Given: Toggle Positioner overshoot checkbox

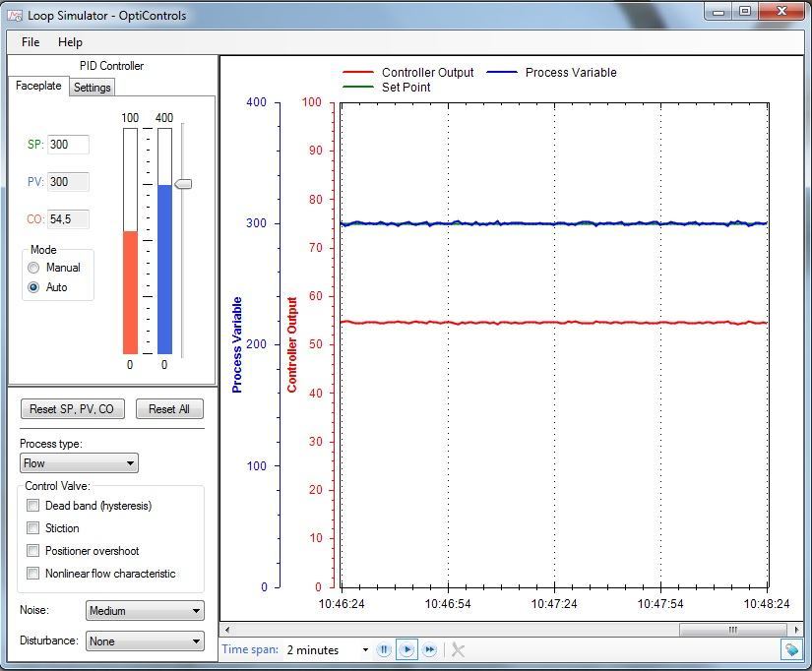Looking at the screenshot, I should coord(32,550).
